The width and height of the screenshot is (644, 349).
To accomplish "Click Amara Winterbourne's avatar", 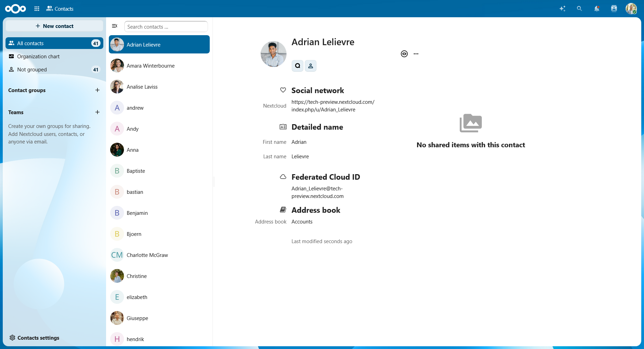I will (x=117, y=66).
